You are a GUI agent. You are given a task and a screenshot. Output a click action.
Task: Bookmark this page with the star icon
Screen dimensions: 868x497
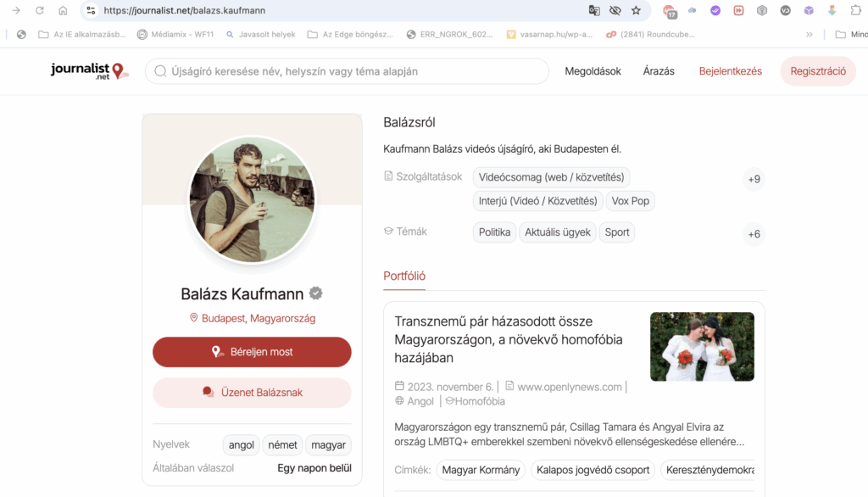point(636,10)
